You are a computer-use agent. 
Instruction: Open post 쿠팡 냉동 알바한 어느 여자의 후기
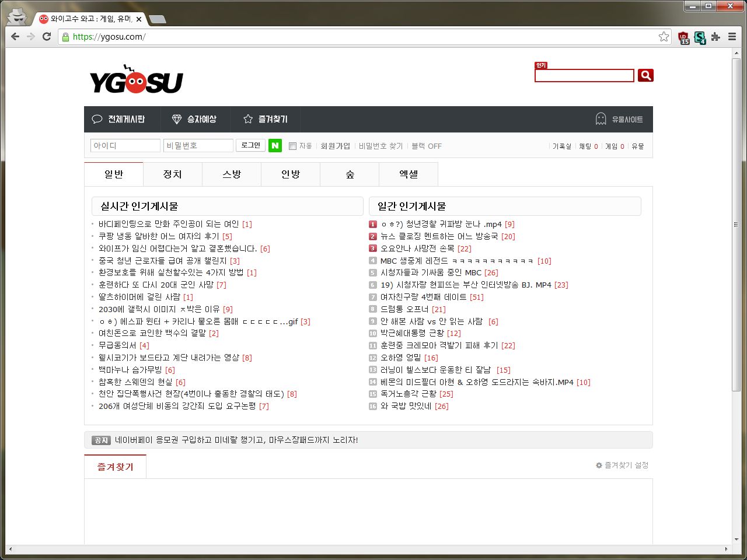coord(159,236)
